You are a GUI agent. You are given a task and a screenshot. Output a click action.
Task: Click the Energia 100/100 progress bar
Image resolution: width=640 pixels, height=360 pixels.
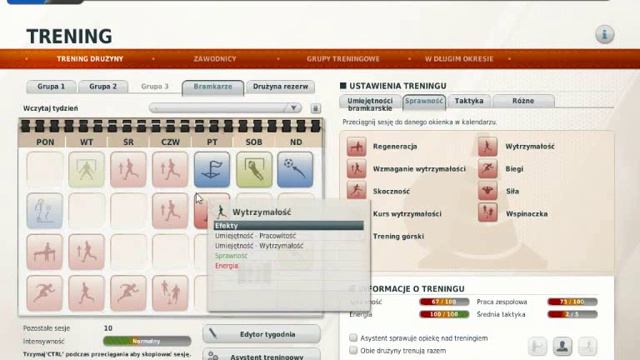444,314
